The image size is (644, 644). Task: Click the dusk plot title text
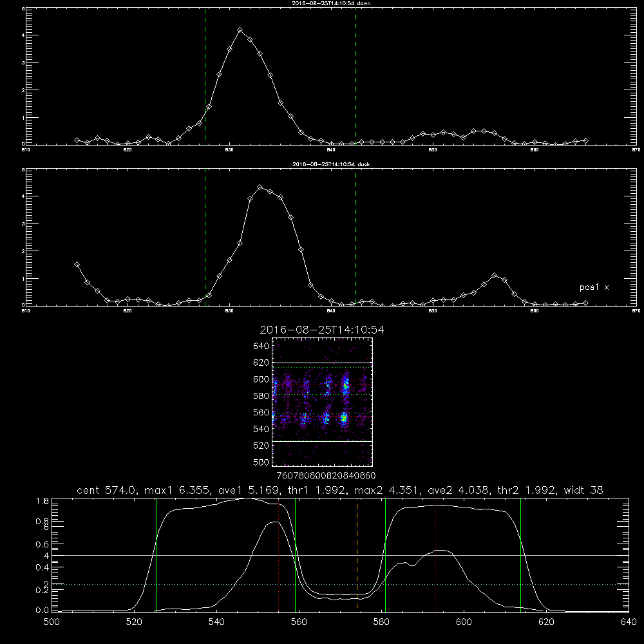click(x=331, y=164)
